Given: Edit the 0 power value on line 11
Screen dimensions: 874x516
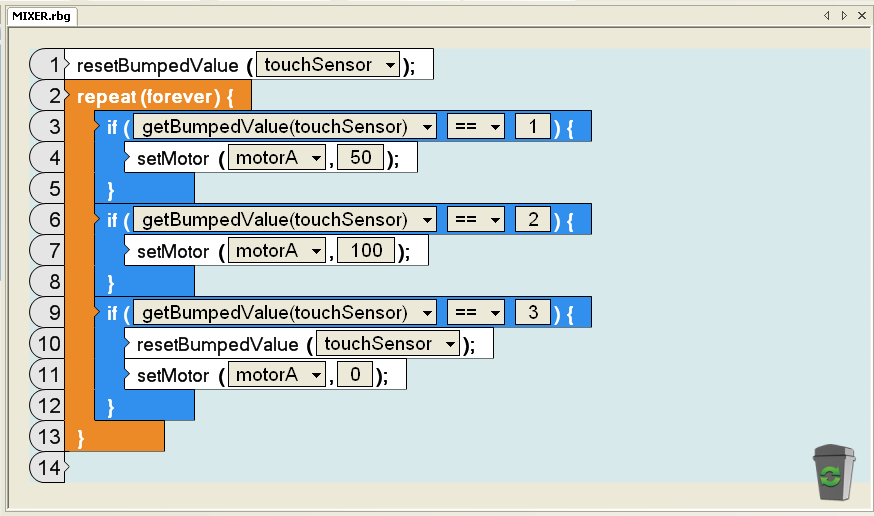Looking at the screenshot, I should point(355,374).
